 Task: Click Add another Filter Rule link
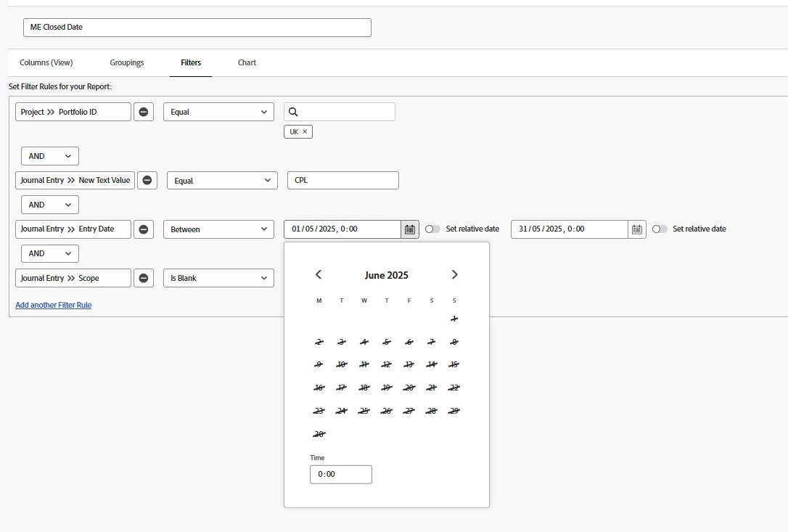[53, 305]
